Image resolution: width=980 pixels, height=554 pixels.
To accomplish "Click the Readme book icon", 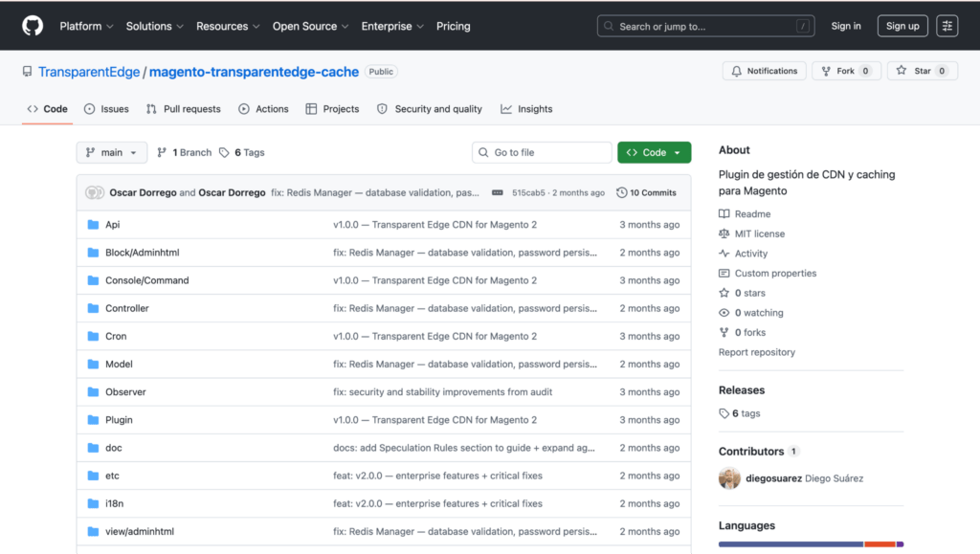I will point(724,213).
